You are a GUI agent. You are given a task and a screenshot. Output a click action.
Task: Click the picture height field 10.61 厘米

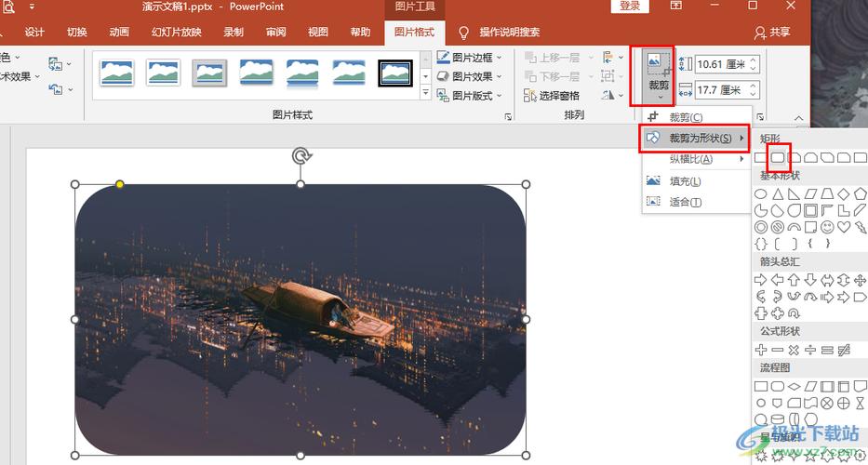coord(721,64)
